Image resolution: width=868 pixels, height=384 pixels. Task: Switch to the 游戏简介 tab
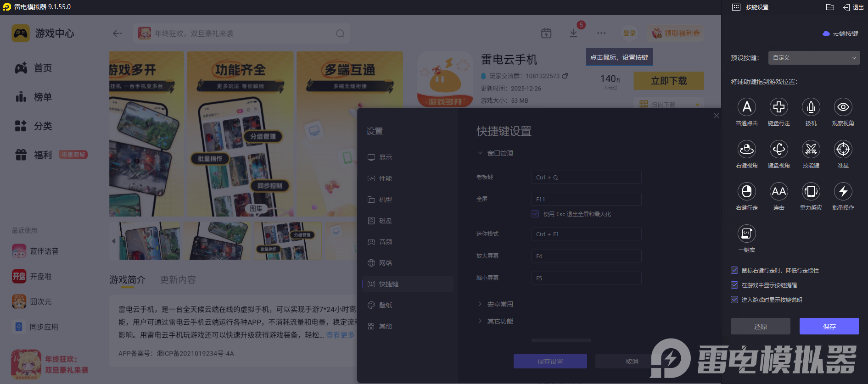128,280
